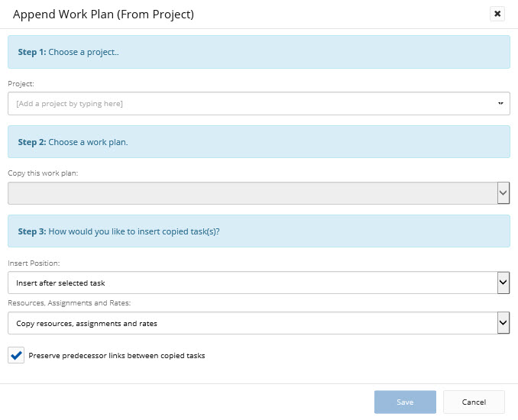Image resolution: width=518 pixels, height=420 pixels.
Task: Open the 'Insert after selected task' dropdown
Action: point(252,283)
